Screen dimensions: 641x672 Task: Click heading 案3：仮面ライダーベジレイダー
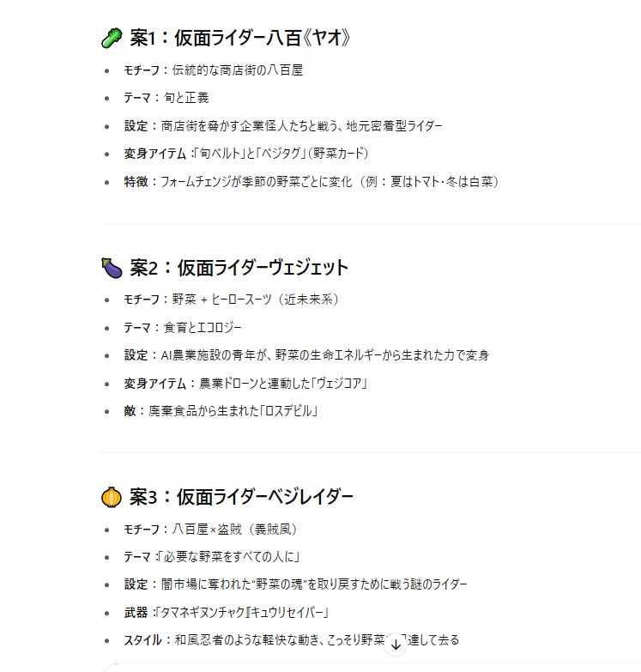coord(241,497)
